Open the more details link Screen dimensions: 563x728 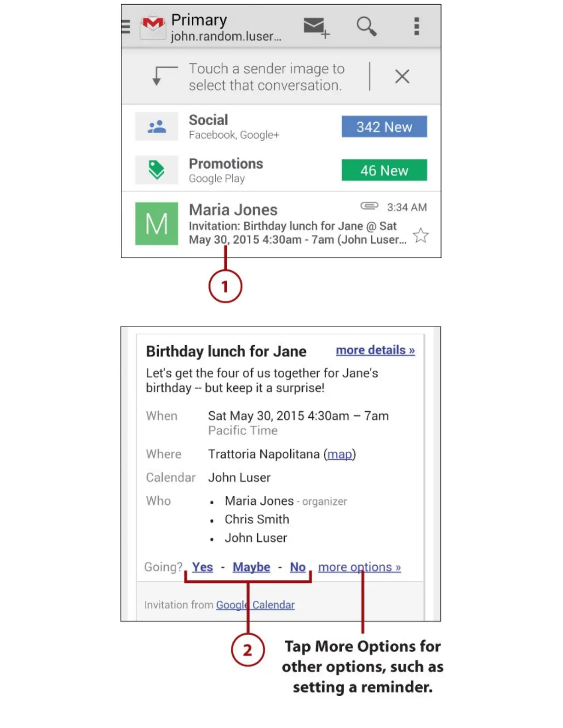pyautogui.click(x=375, y=350)
